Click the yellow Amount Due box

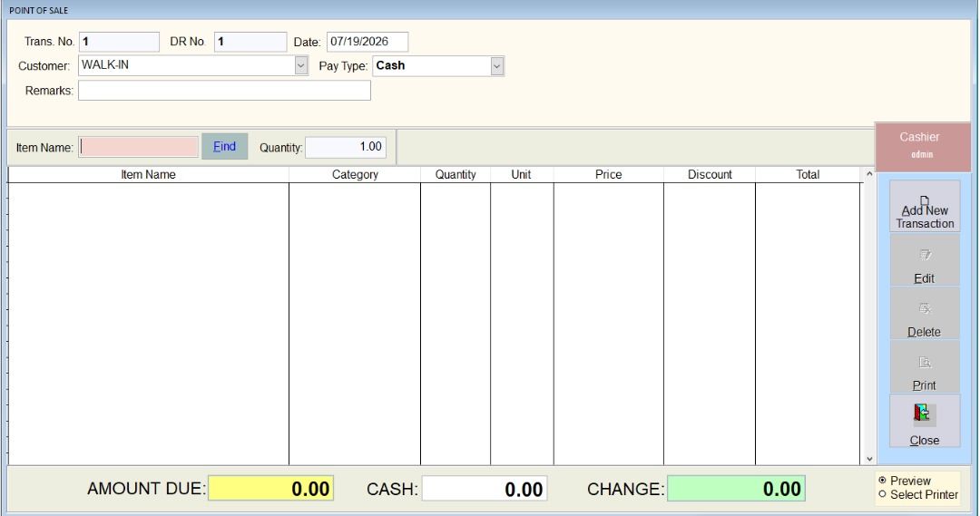click(270, 489)
